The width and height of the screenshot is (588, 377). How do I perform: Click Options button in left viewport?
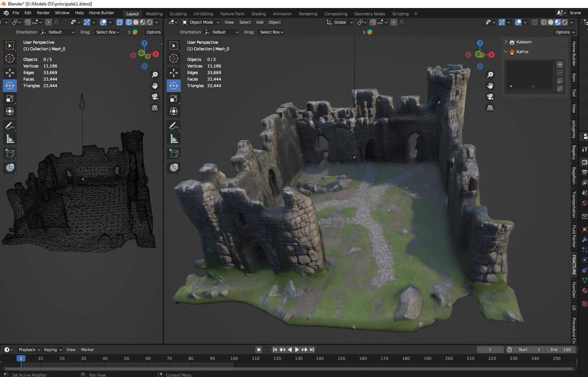click(x=154, y=32)
